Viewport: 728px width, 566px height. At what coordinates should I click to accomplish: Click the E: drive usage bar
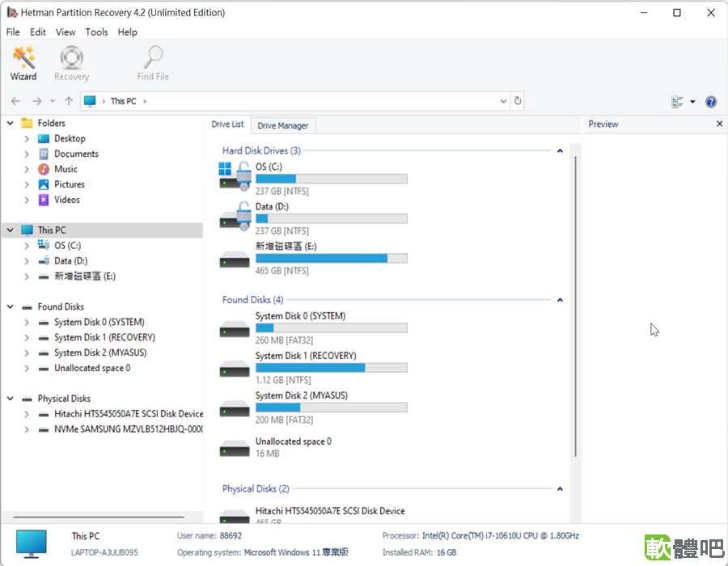pyautogui.click(x=332, y=259)
